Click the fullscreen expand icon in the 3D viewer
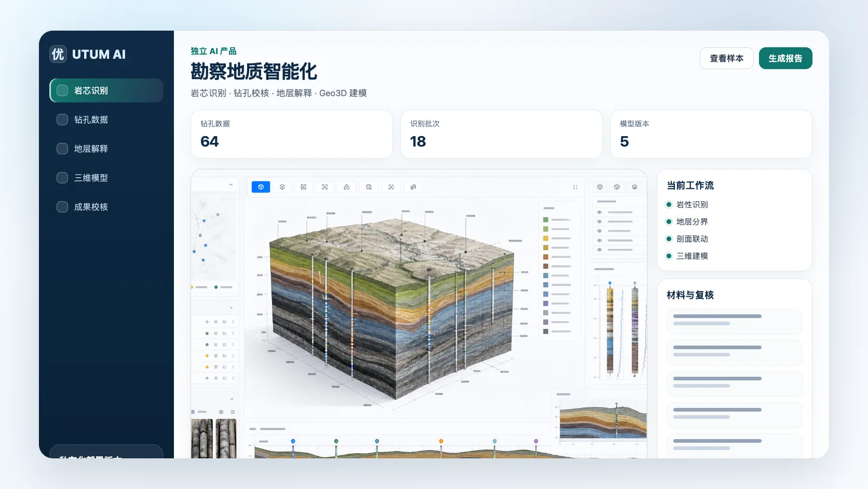This screenshot has height=489, width=868. point(575,187)
